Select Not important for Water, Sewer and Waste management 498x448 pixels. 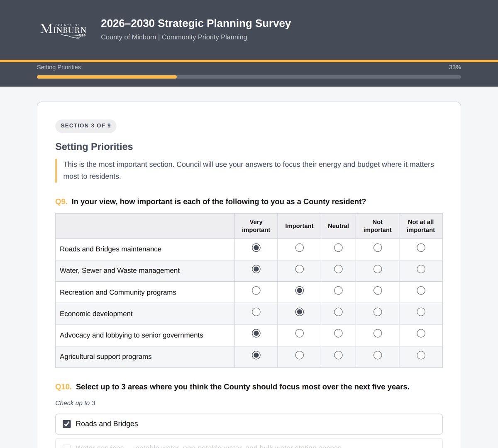coord(378,269)
